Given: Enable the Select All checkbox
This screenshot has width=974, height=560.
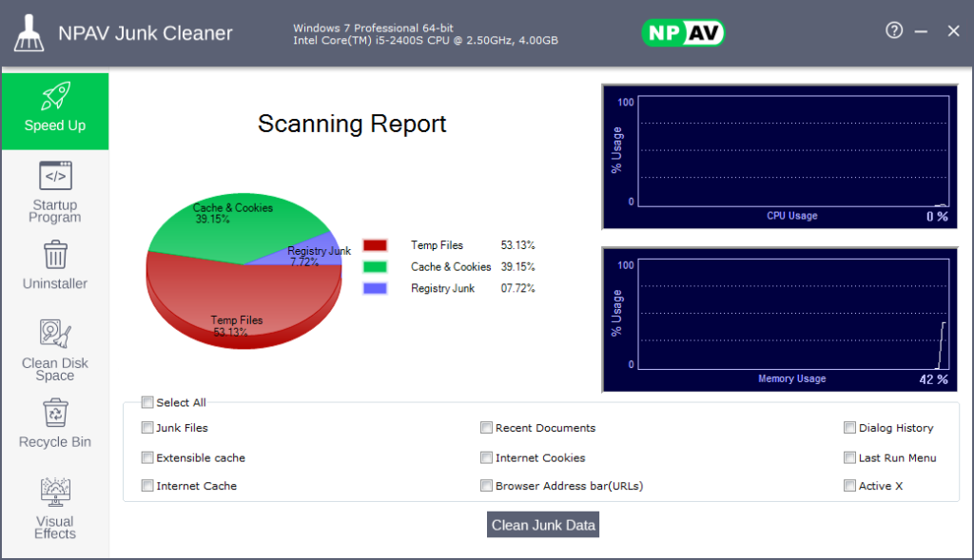Looking at the screenshot, I should pos(147,402).
